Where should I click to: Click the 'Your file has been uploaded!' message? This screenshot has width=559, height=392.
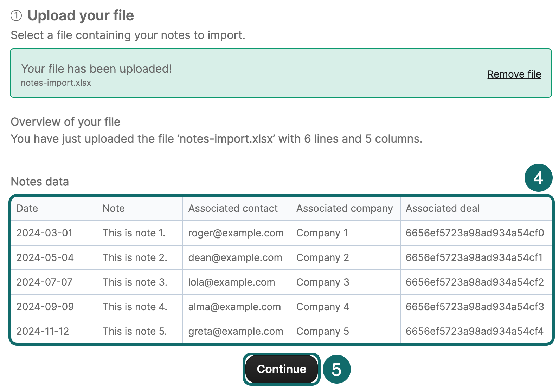click(x=97, y=69)
